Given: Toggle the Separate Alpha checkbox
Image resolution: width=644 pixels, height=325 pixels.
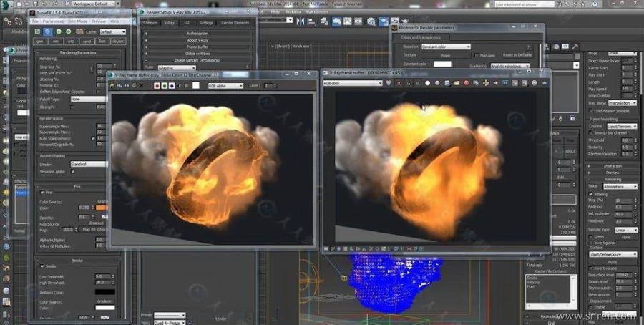Looking at the screenshot, I should click(73, 171).
